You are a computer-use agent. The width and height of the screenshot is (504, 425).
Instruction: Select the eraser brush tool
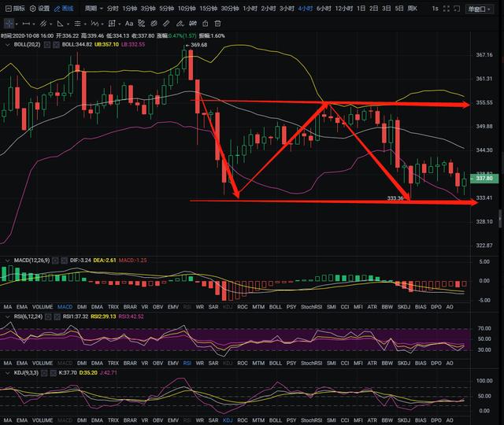(x=180, y=24)
